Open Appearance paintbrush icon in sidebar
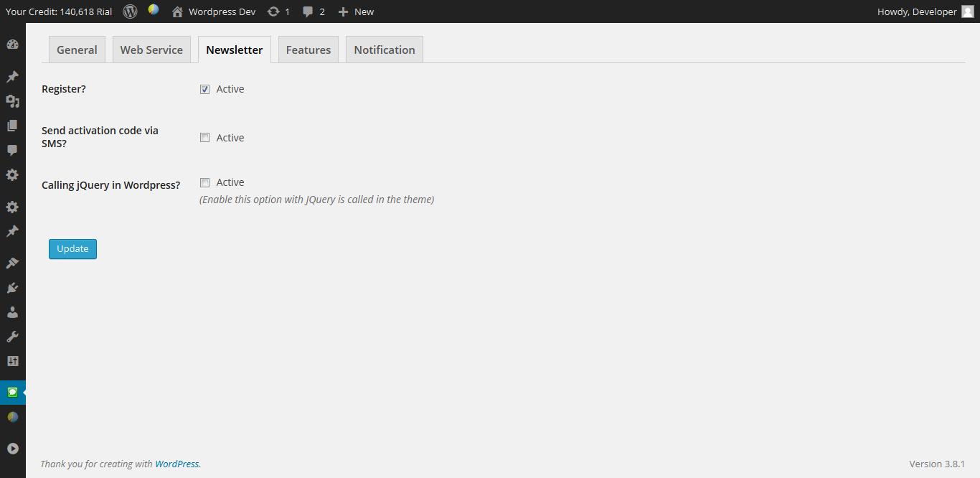Screen dimensions: 980x478 [x=12, y=263]
